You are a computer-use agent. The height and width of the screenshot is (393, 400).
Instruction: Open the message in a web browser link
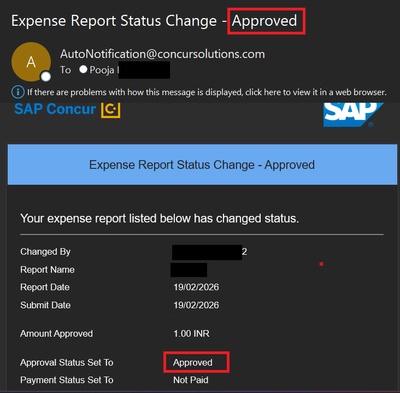click(x=207, y=92)
